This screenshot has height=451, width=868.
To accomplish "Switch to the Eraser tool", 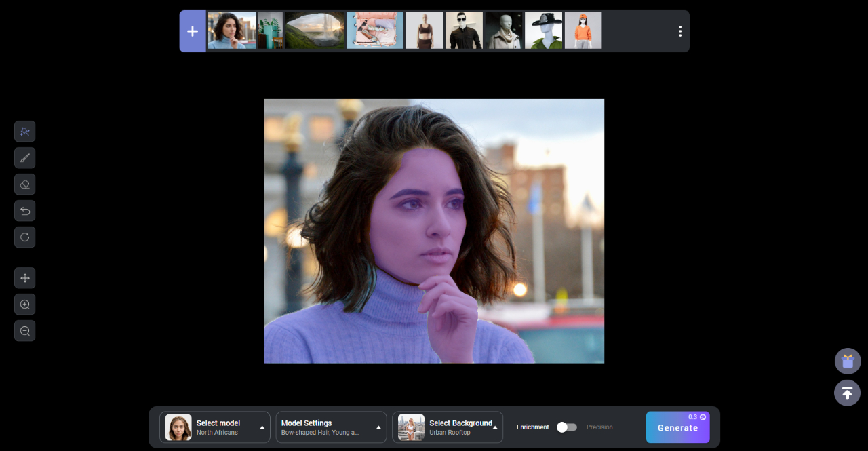I will tap(24, 184).
